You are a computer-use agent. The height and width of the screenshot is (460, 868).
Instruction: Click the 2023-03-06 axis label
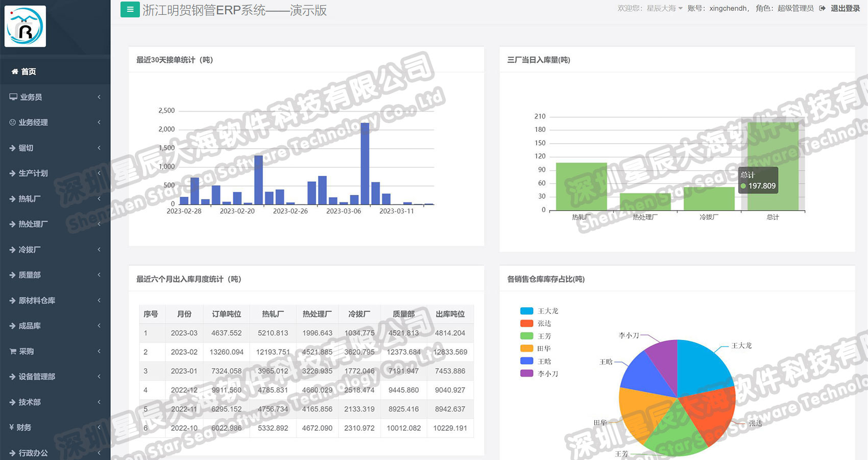point(344,211)
